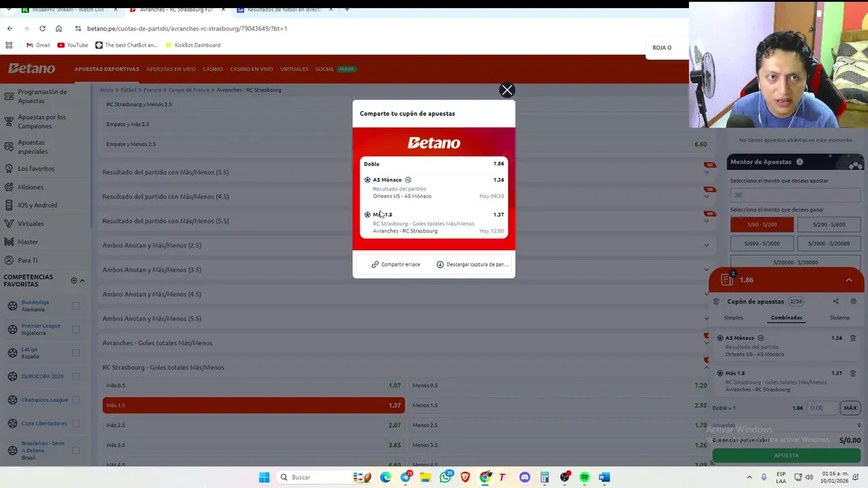Open Spotify from the taskbar
The image size is (868, 488).
585,477
